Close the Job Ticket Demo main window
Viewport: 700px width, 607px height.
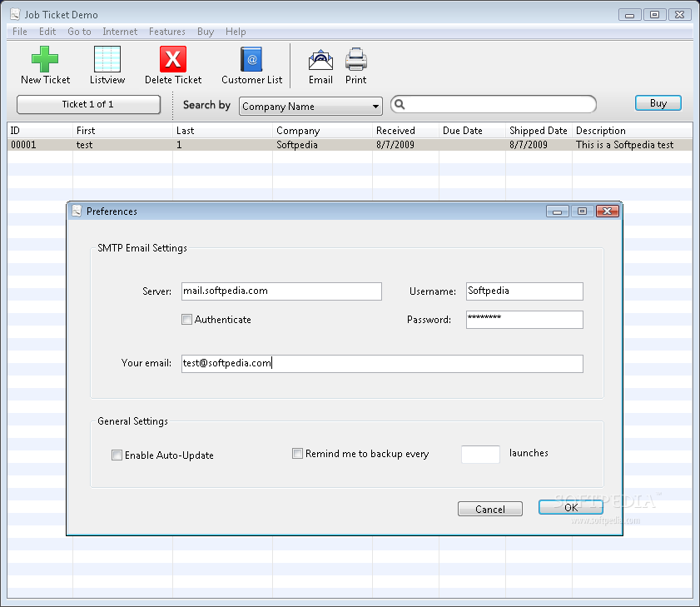click(680, 15)
